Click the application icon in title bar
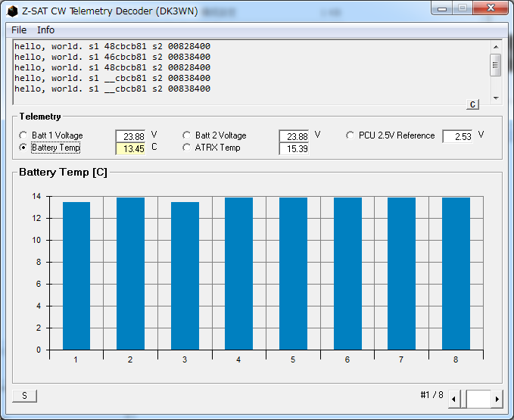This screenshot has height=420, width=514. 12,11
